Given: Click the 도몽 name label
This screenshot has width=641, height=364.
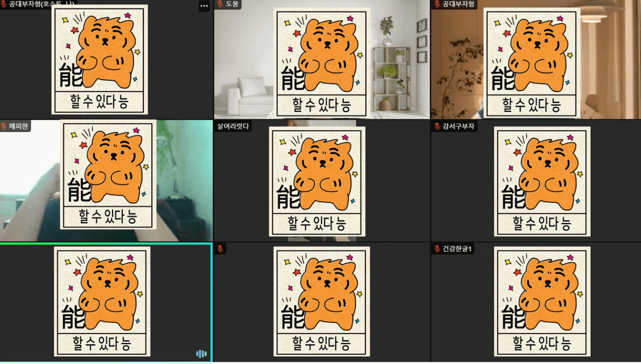Looking at the screenshot, I should 232,4.
